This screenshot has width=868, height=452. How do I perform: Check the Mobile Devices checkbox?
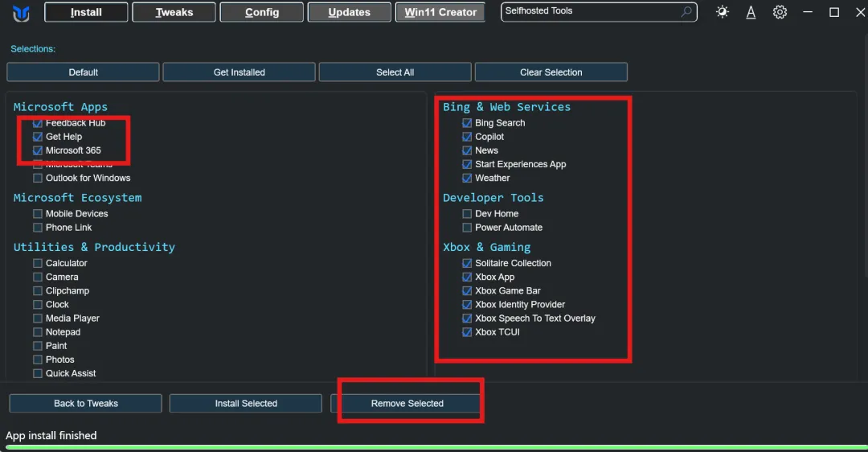[38, 213]
